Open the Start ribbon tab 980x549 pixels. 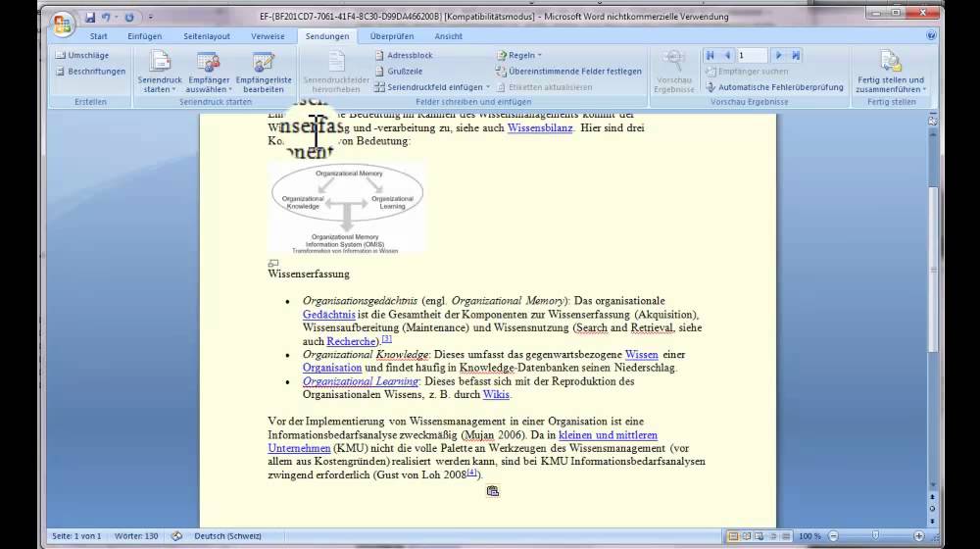98,36
